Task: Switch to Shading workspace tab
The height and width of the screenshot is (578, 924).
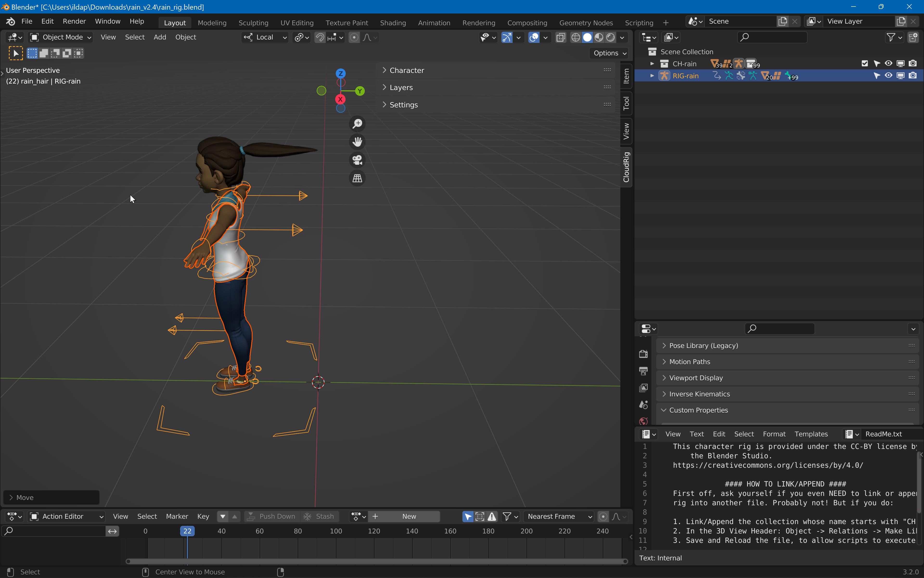Action: (393, 23)
